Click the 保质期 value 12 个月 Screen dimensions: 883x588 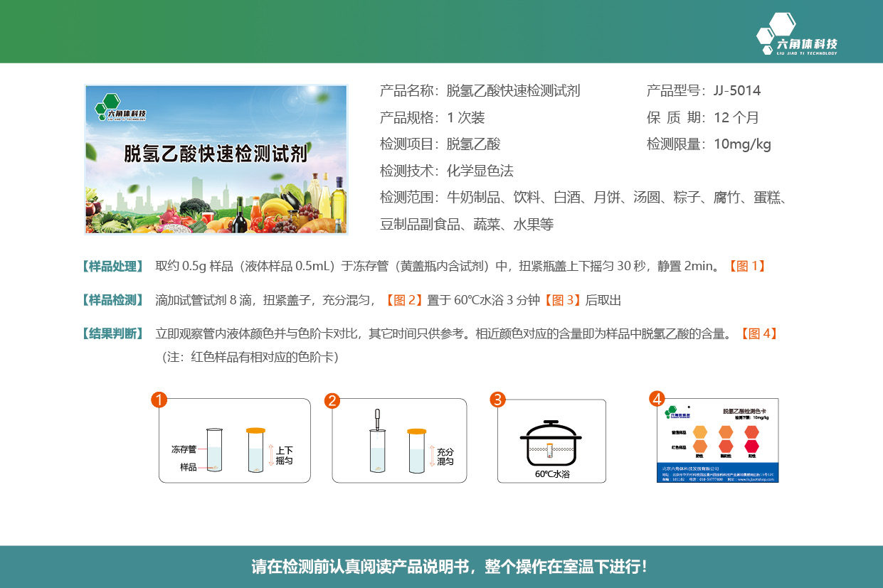pos(736,118)
